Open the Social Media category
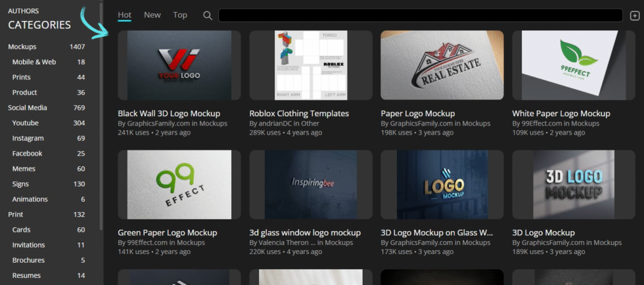Viewport: 644px width, 285px height. (28, 108)
